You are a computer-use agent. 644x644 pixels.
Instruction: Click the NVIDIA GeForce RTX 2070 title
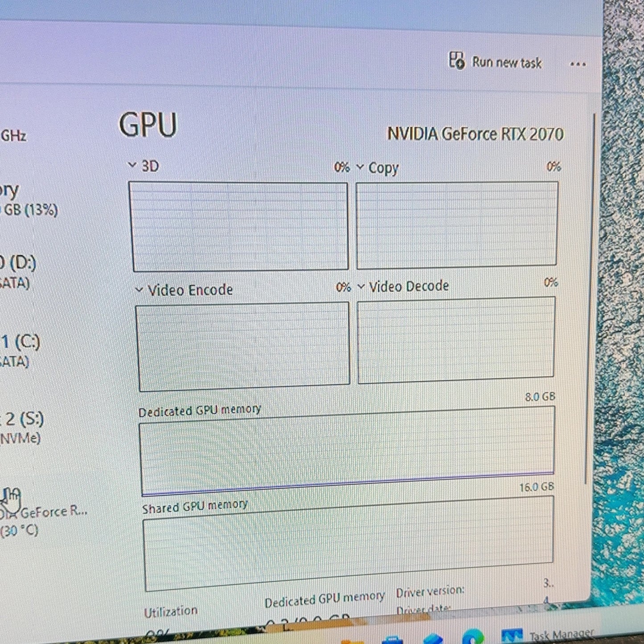476,134
